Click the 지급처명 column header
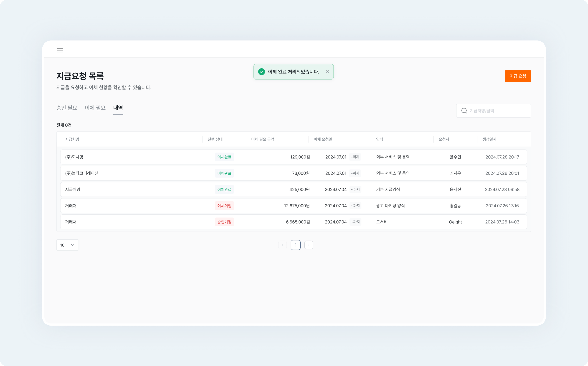Screen dimensions: 588x366 tap(72, 139)
